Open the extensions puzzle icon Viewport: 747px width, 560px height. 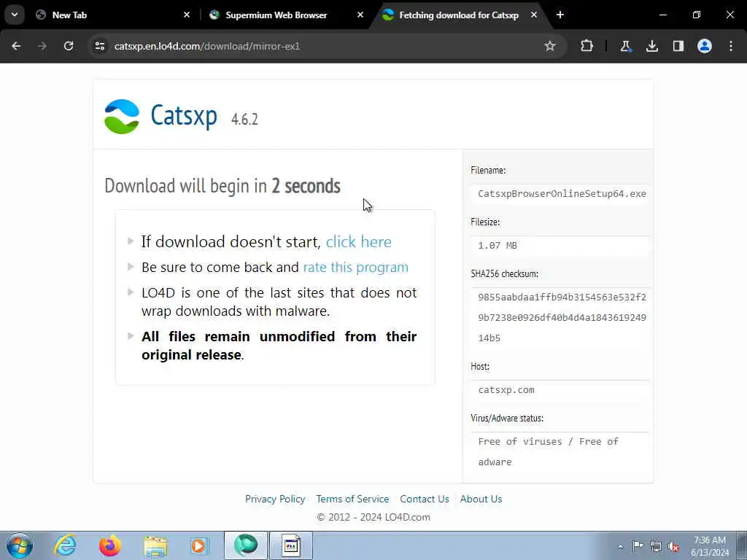[587, 46]
